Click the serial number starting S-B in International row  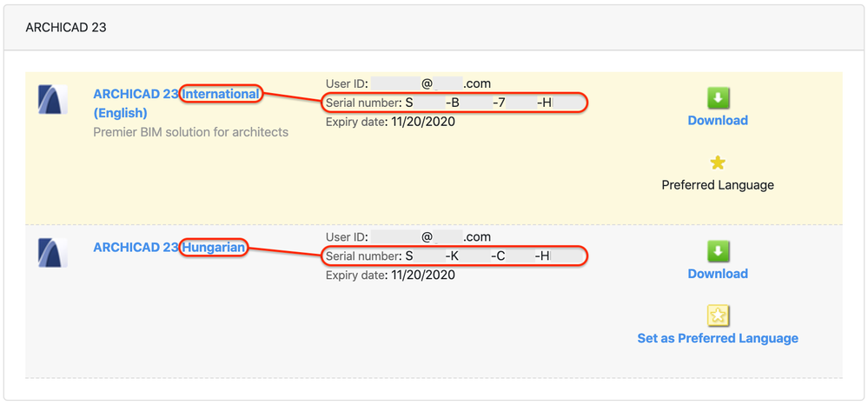[480, 103]
